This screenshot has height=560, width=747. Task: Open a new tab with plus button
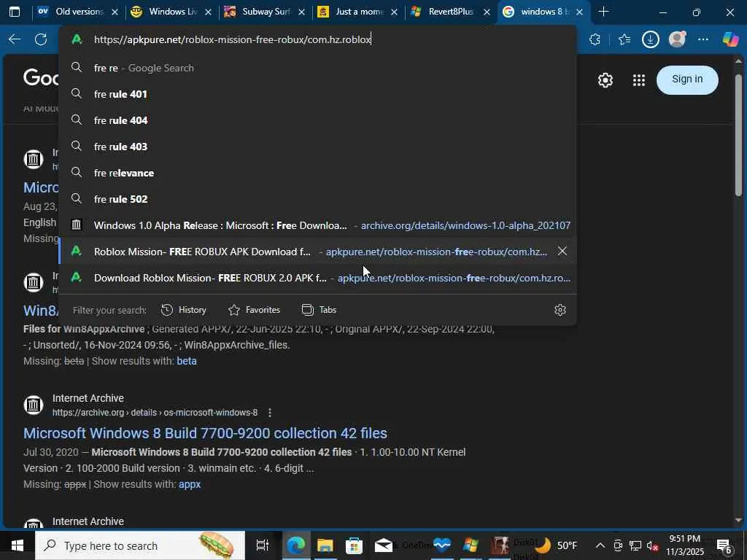pyautogui.click(x=603, y=12)
